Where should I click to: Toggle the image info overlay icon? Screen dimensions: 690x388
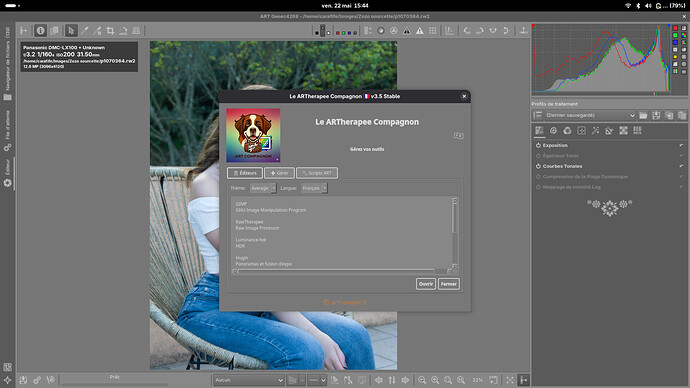point(40,30)
